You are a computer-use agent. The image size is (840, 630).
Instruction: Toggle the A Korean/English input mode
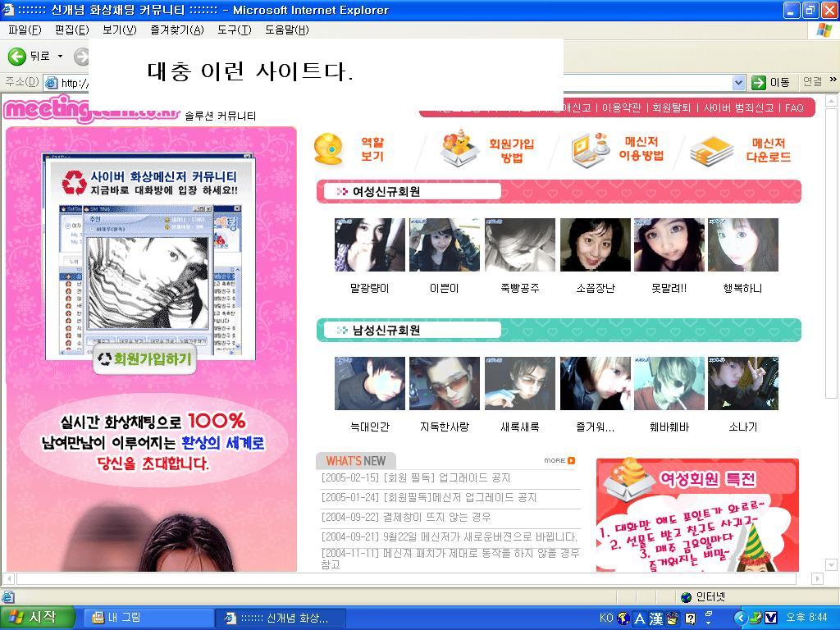[x=639, y=619]
